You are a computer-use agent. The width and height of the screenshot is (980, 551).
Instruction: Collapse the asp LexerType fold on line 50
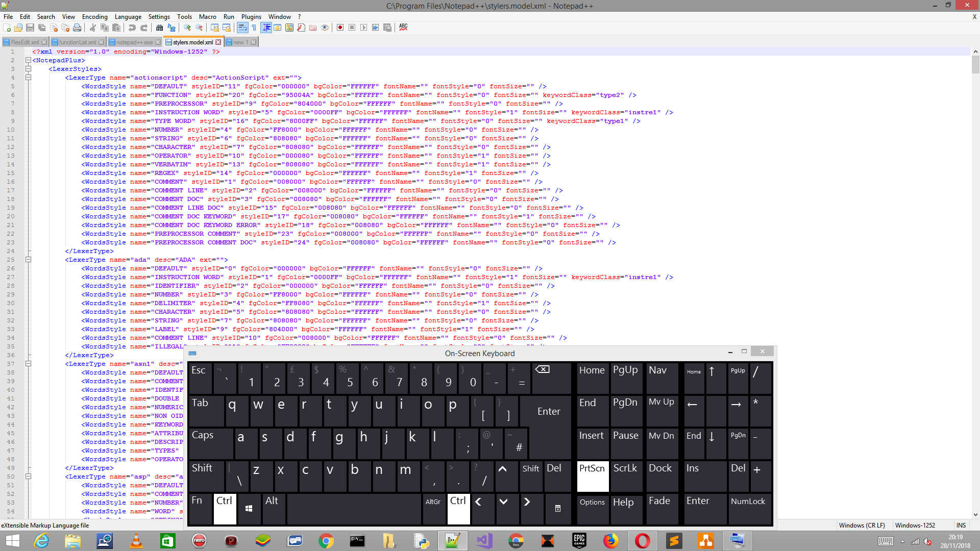click(29, 477)
